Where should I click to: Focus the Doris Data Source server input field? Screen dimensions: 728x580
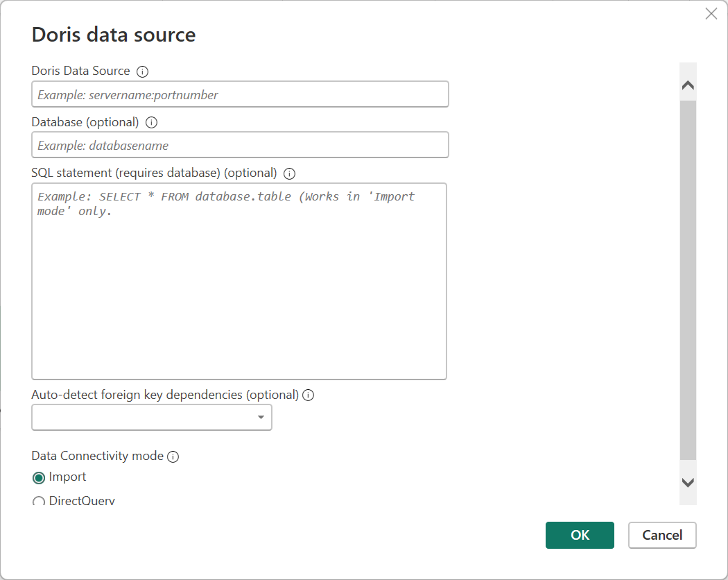pyautogui.click(x=240, y=94)
